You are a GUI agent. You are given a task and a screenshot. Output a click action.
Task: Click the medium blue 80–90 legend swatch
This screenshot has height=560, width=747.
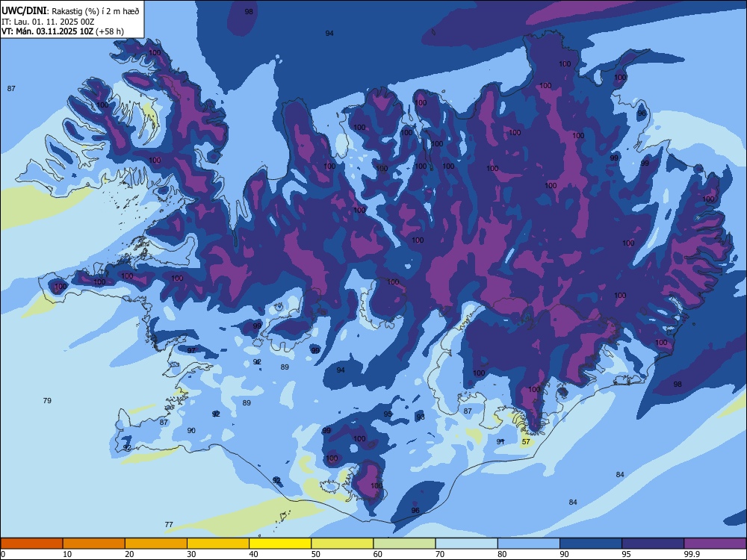pyautogui.click(x=529, y=544)
